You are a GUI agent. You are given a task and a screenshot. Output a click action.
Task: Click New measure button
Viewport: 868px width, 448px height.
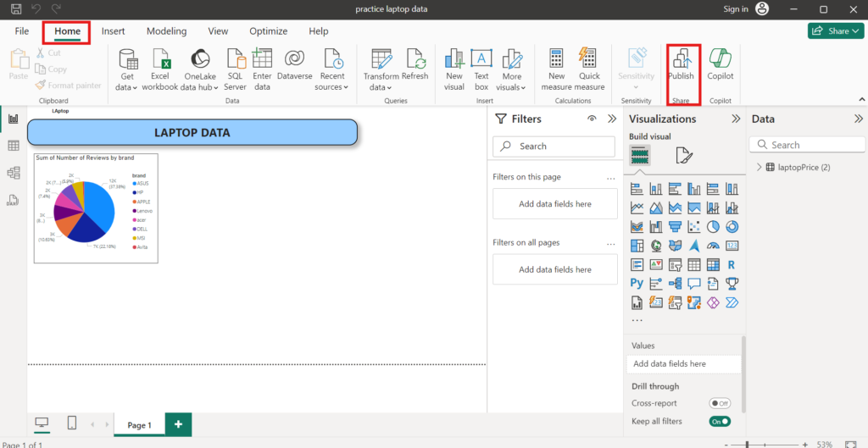click(556, 69)
